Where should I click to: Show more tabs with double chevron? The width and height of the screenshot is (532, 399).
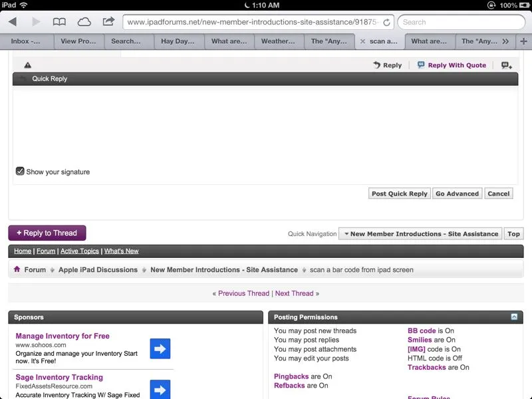(x=506, y=41)
